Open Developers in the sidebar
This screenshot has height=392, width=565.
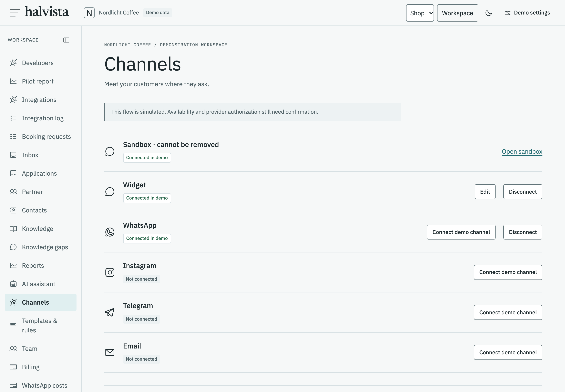[41, 63]
